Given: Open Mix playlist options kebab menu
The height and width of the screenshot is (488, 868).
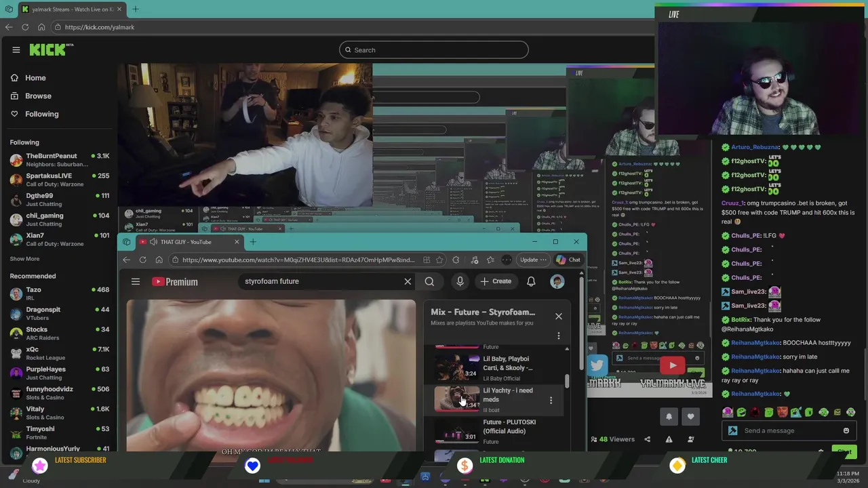Looking at the screenshot, I should [559, 335].
